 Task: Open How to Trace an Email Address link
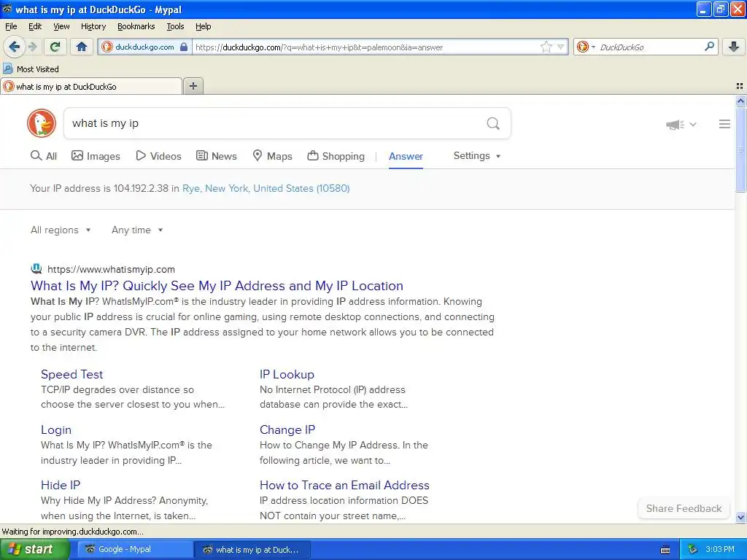344,485
